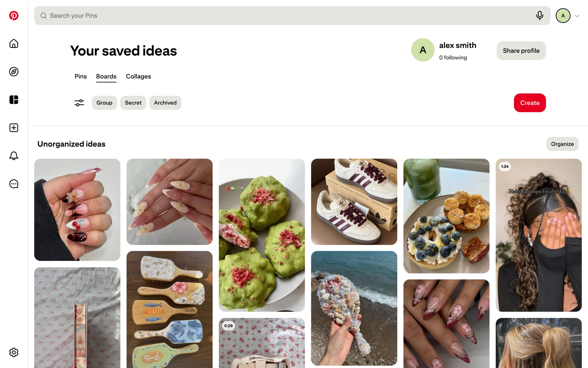The width and height of the screenshot is (588, 368).
Task: Click the Create plus icon in sidebar
Action: (x=14, y=128)
